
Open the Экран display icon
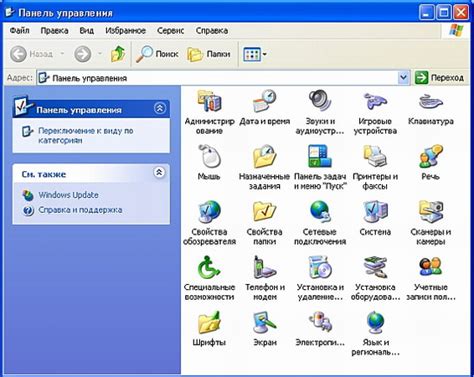tap(264, 322)
